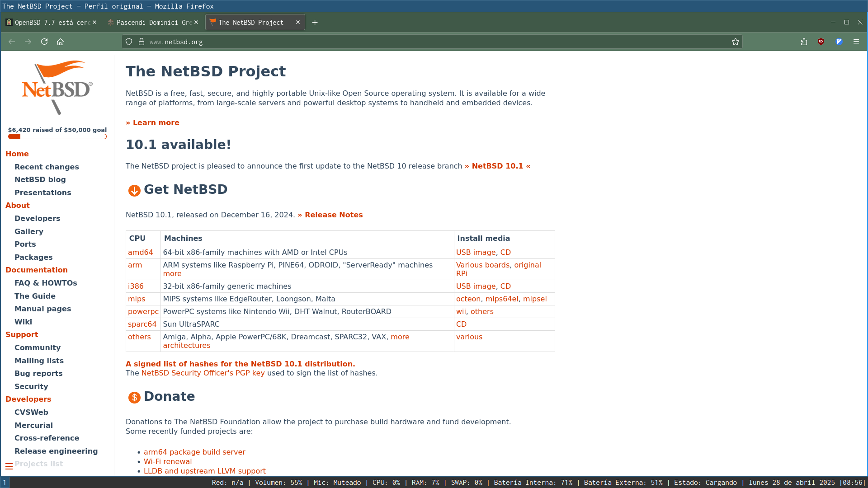Image resolution: width=868 pixels, height=488 pixels.
Task: Open CVSWeb developer link
Action: pyautogui.click(x=31, y=412)
